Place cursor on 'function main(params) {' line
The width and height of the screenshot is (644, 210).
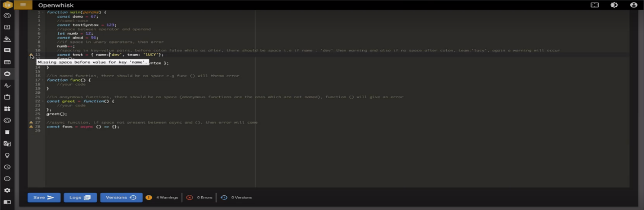point(77,12)
